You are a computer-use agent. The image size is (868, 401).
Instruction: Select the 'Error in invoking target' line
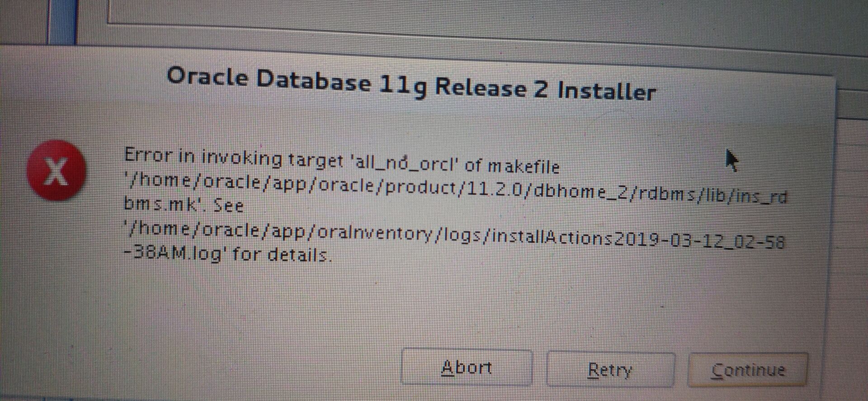[342, 161]
